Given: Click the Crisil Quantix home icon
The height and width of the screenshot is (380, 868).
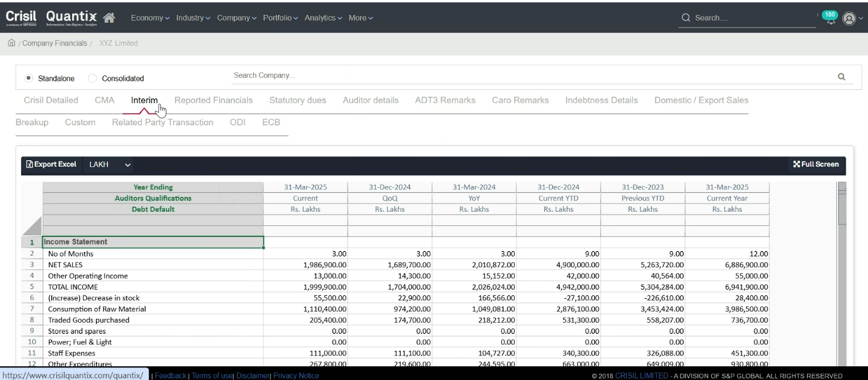Looking at the screenshot, I should click(107, 18).
